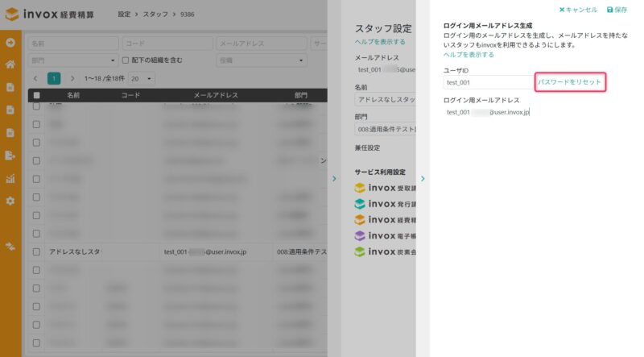Click スタッフ in the breadcrumb
Image resolution: width=644 pixels, height=357 pixels.
(x=155, y=15)
